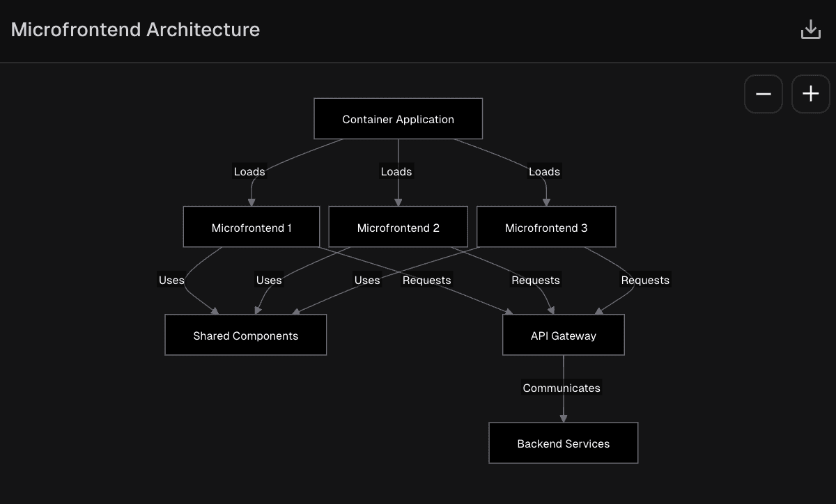Click the Microfrontend Architecture title text
Screen dimensions: 836x504
tap(135, 29)
